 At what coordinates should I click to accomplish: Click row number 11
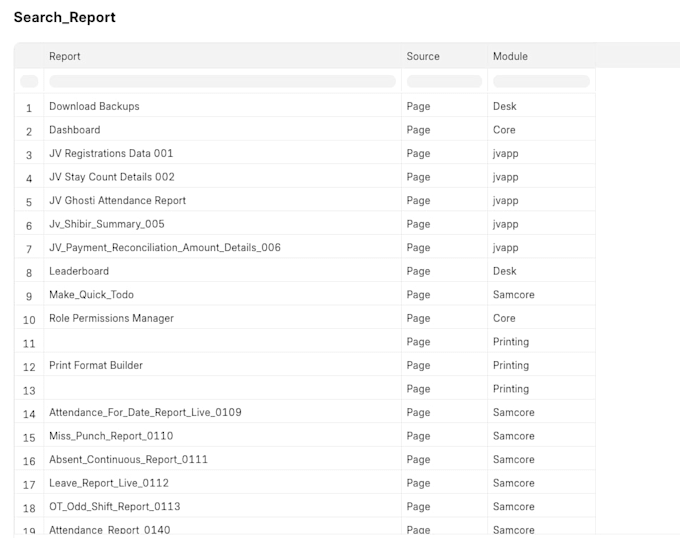click(x=29, y=343)
